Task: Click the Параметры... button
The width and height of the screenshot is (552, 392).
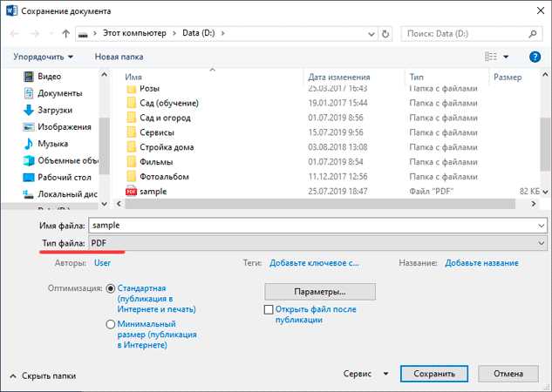Action: tap(319, 291)
